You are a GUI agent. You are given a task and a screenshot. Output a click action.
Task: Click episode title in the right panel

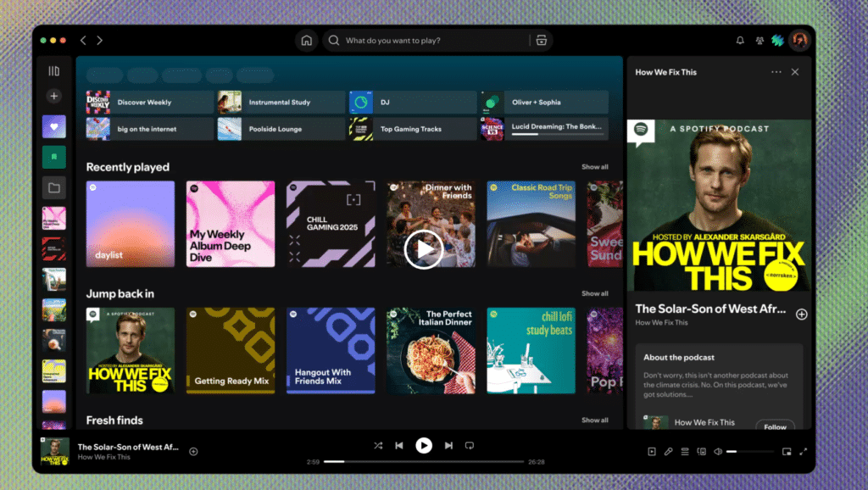coord(710,309)
